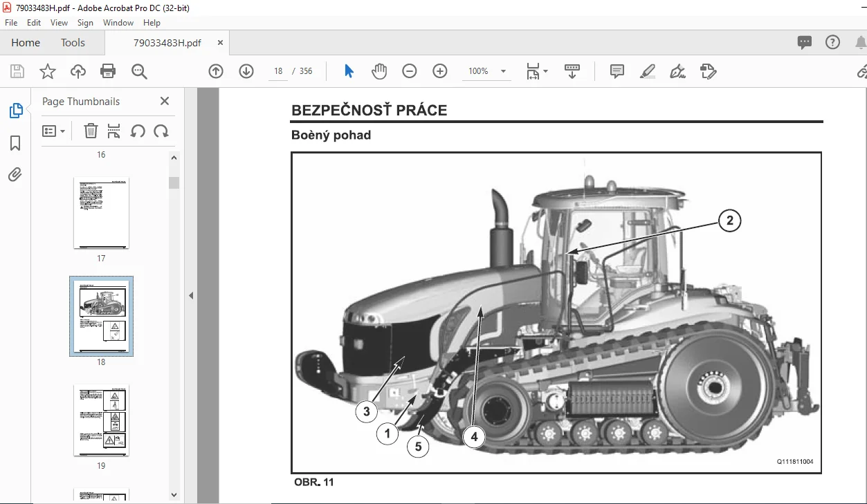Open the stamp tool in the toolbar
The height and width of the screenshot is (504, 867).
708,71
